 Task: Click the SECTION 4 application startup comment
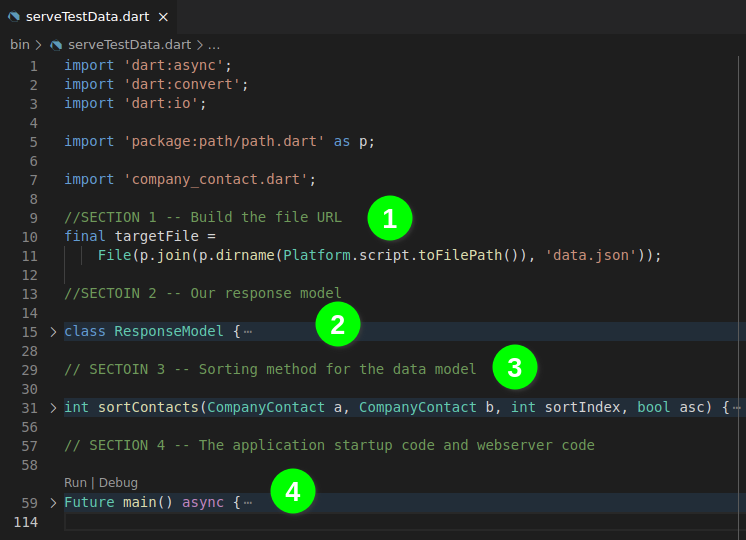329,446
